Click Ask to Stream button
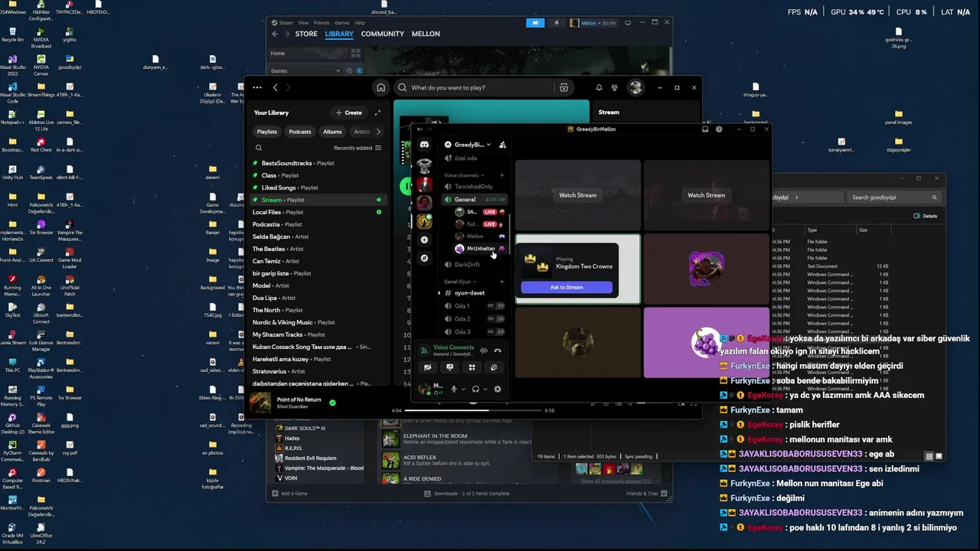The height and width of the screenshot is (551, 980). click(567, 287)
